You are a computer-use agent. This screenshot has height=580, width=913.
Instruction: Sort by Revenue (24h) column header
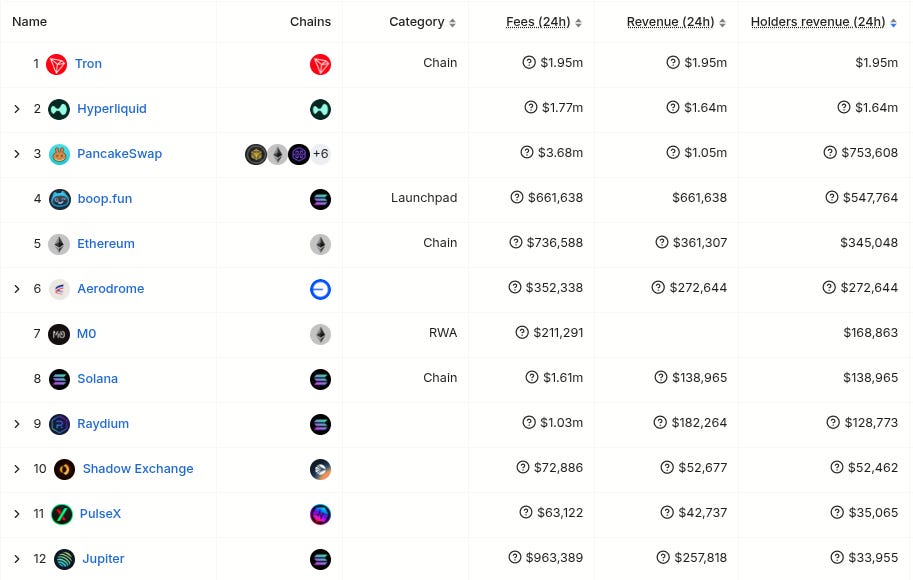[676, 22]
